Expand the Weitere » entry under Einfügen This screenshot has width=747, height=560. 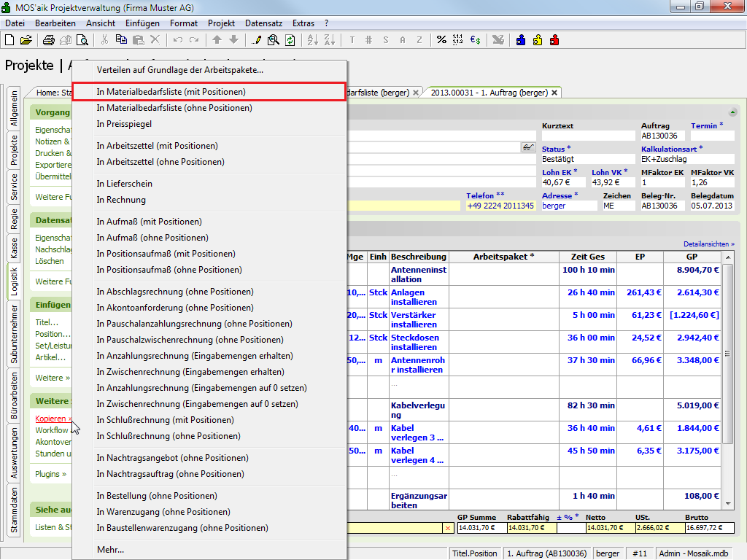pos(53,378)
